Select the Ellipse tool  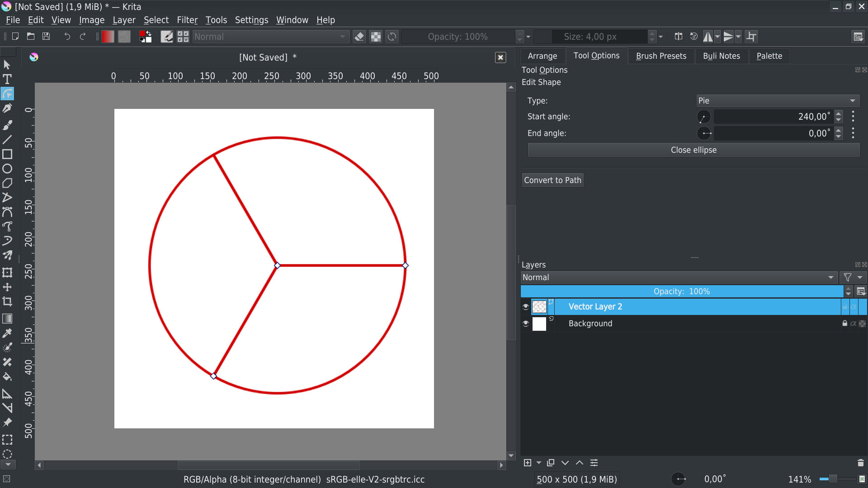tap(7, 169)
